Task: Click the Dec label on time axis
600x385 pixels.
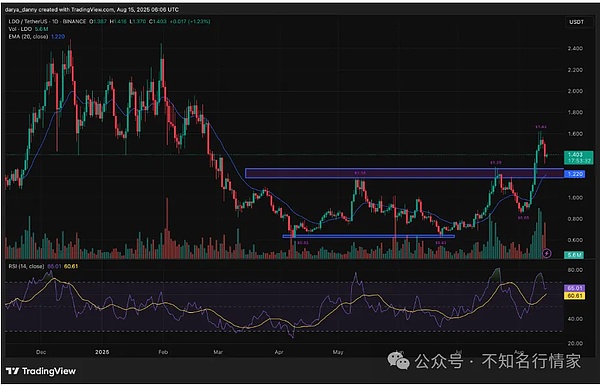Action: click(x=41, y=352)
